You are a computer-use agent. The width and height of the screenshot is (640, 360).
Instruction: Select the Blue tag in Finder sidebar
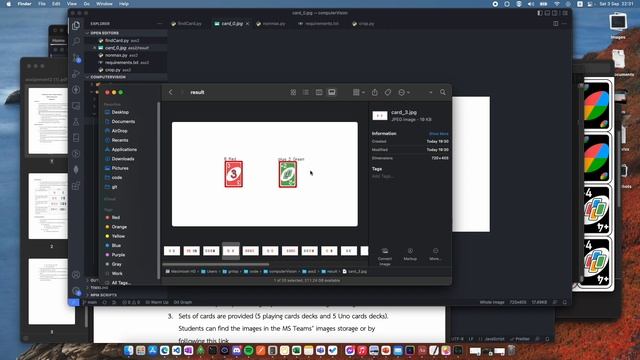coord(116,245)
